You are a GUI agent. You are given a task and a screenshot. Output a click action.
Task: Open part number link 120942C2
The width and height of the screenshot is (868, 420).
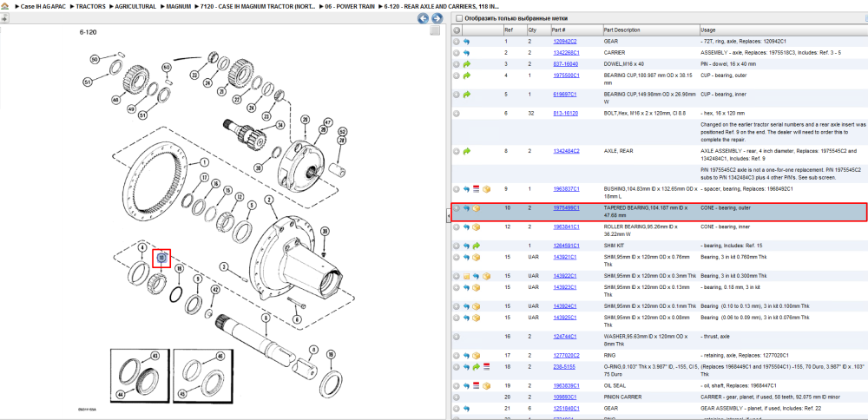pos(565,42)
